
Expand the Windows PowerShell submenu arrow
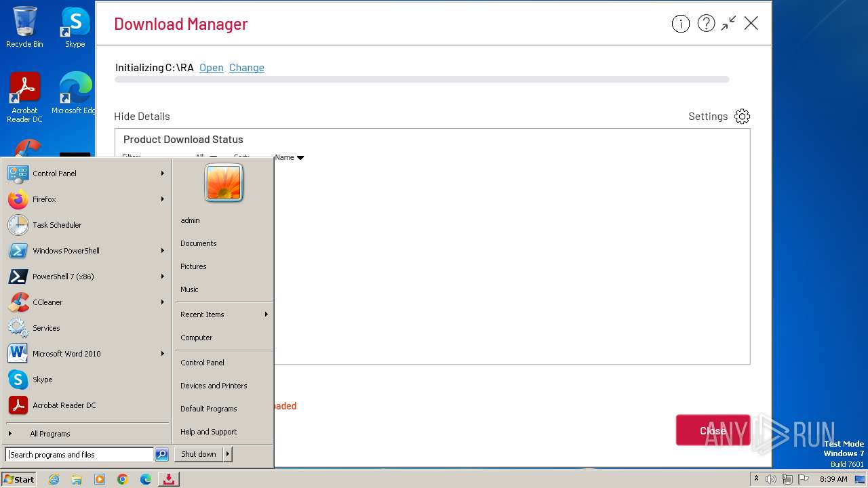tap(163, 251)
